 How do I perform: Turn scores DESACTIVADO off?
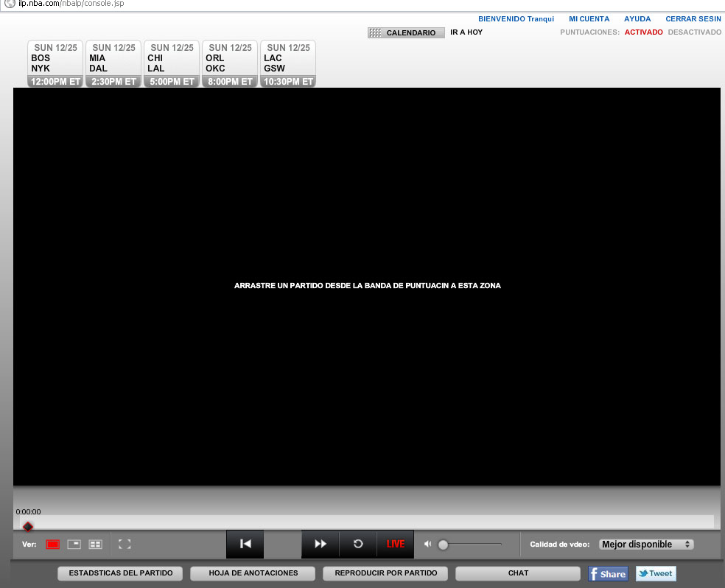[x=694, y=32]
